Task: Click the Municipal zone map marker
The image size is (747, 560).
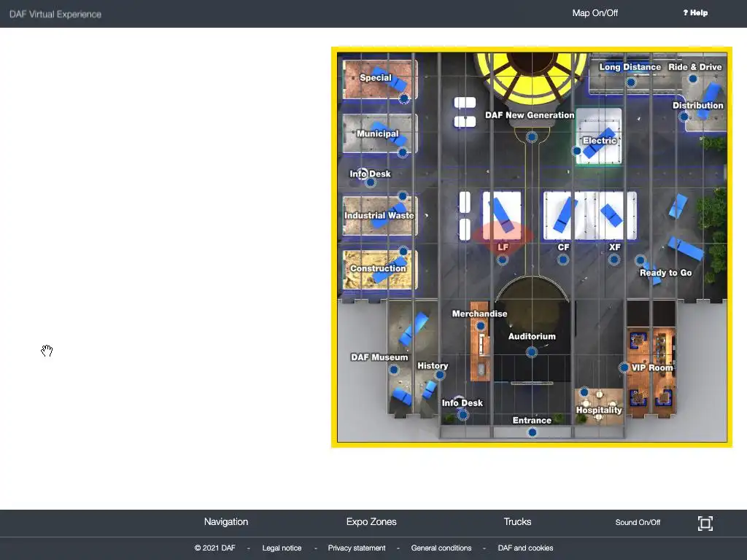Action: (x=403, y=153)
